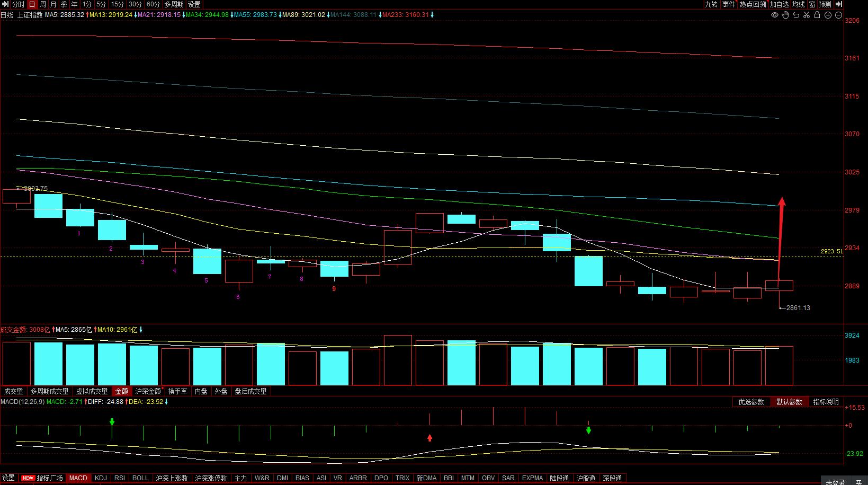Viewport: 868px width, 485px height.
Task: Select the scissors cut tool icon
Action: [x=807, y=15]
